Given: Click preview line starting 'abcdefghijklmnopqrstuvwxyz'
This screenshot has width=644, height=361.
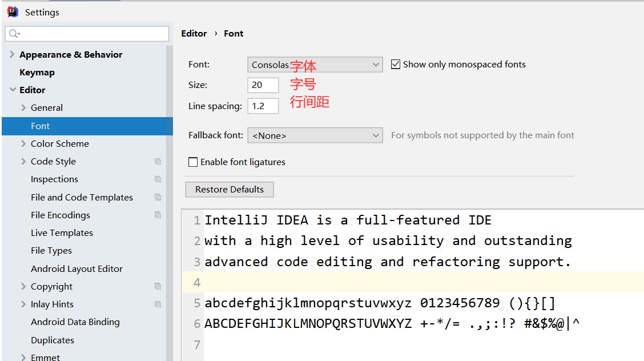Looking at the screenshot, I should click(x=380, y=303).
